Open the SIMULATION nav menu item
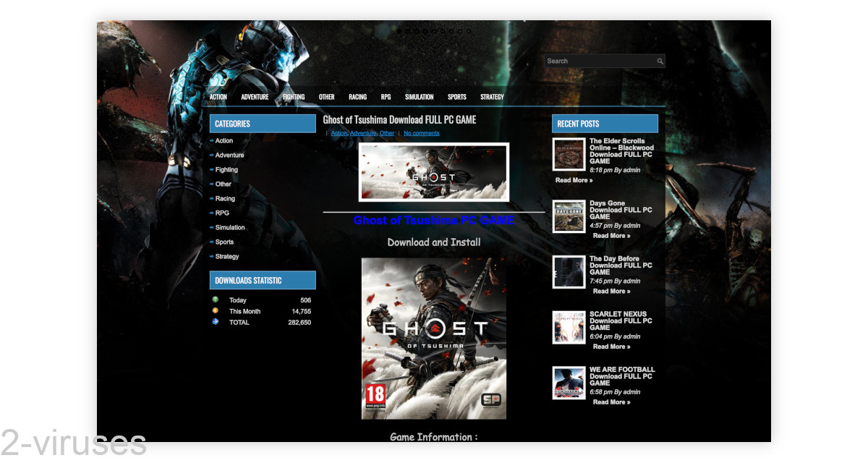Screen dimensions: 868x463 [x=420, y=97]
